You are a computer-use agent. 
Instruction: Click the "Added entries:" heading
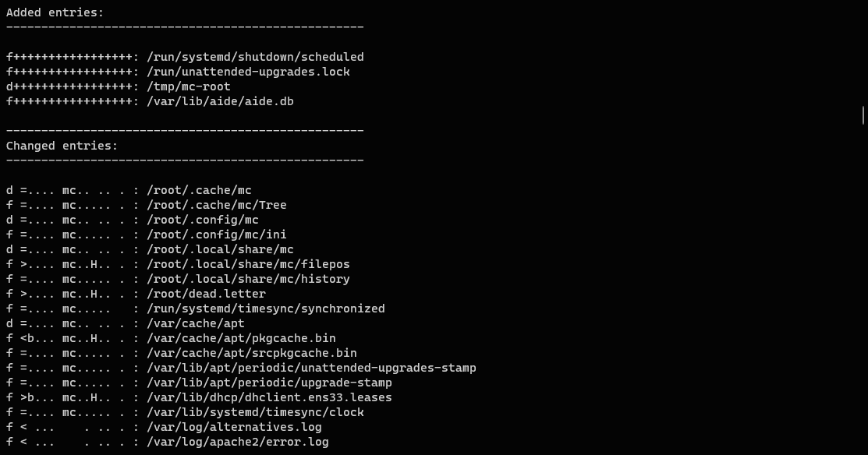point(55,12)
